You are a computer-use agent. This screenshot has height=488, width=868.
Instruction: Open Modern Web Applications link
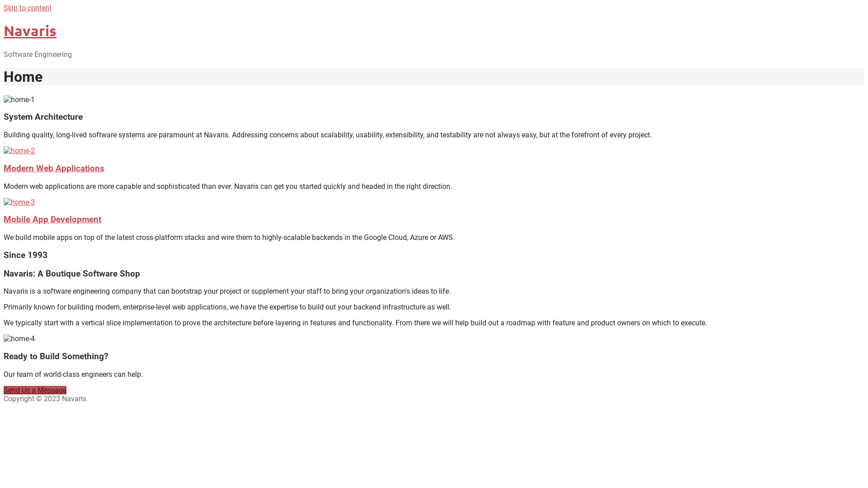54,169
